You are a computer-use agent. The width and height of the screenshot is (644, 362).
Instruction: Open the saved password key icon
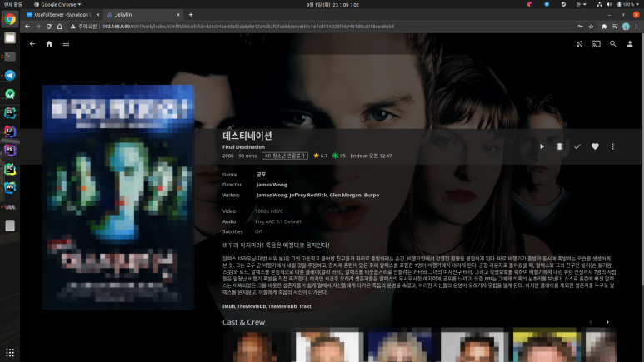pyautogui.click(x=580, y=27)
